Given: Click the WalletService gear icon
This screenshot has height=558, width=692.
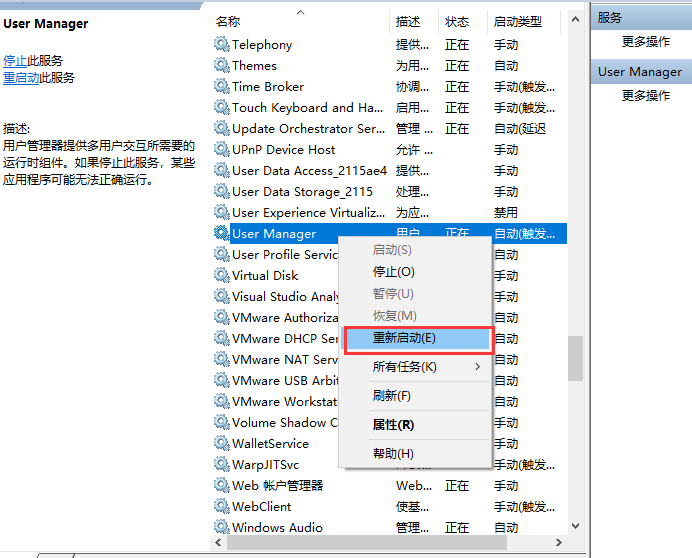Looking at the screenshot, I should click(222, 443).
